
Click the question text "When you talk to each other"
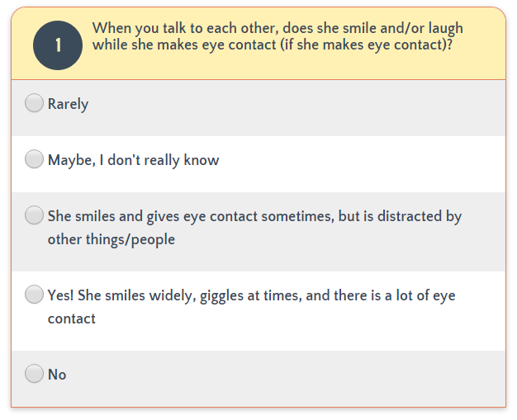[x=185, y=28]
